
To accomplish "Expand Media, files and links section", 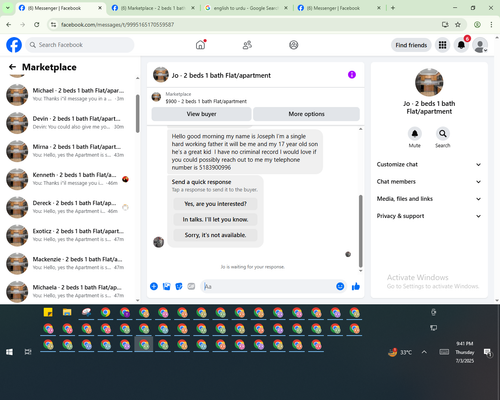I will (429, 199).
